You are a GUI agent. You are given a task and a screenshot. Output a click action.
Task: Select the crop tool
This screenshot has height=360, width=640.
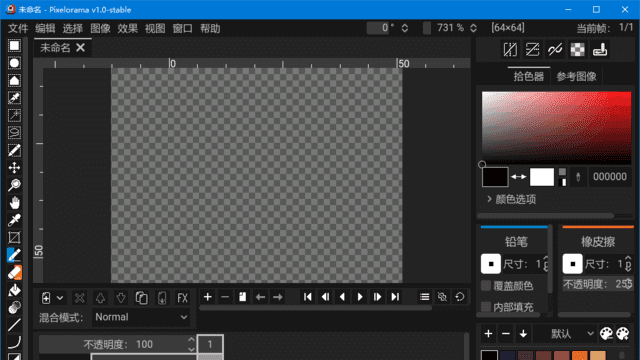click(14, 238)
